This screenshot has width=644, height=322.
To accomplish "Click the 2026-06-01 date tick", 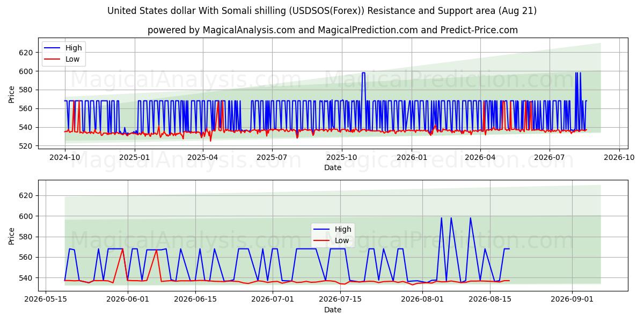I will [x=128, y=300].
